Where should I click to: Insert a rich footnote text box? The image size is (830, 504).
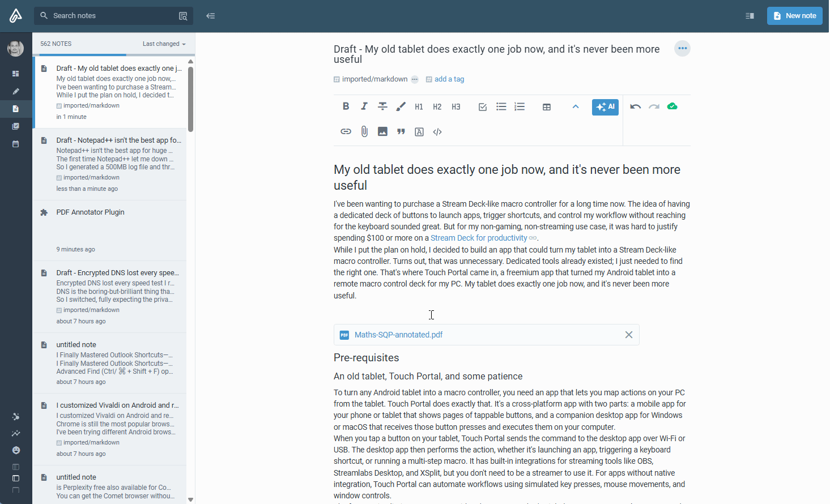tap(419, 132)
